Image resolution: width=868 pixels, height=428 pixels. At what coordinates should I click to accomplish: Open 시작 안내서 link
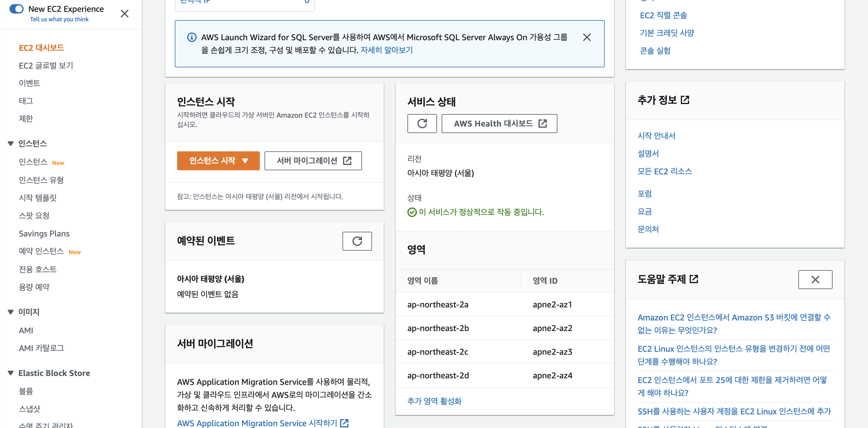[656, 136]
